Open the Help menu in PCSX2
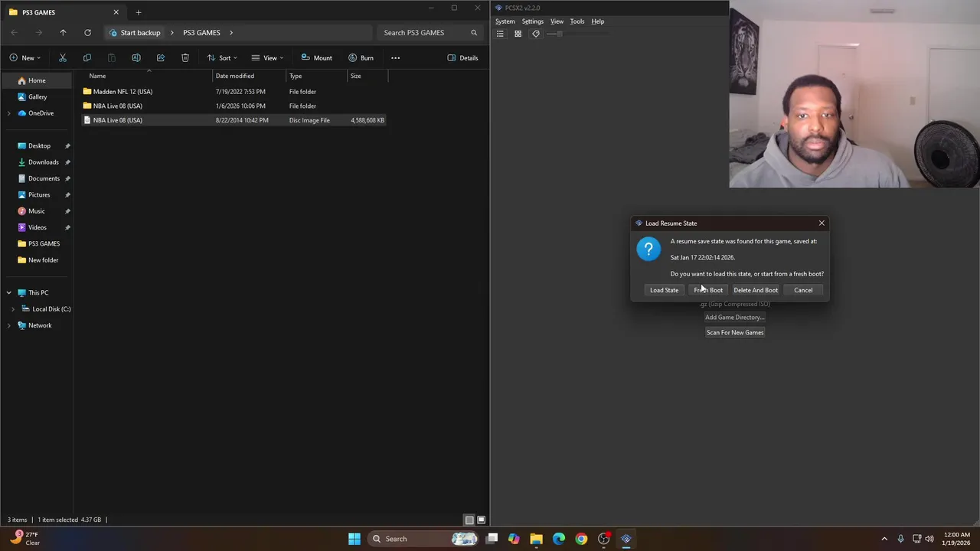This screenshot has width=980, height=551. coord(597,21)
